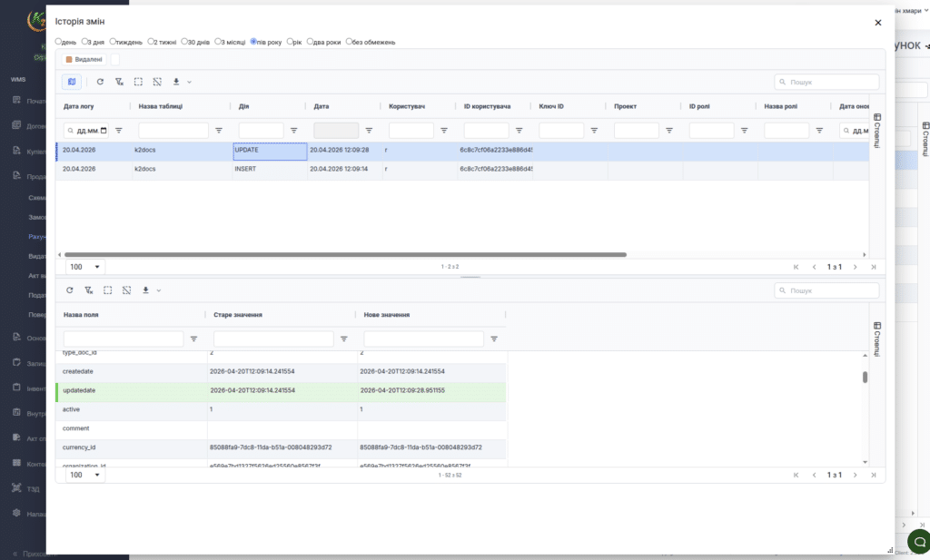This screenshot has width=930, height=560.
Task: Click the Назва таблиці filter input
Action: coord(173,131)
